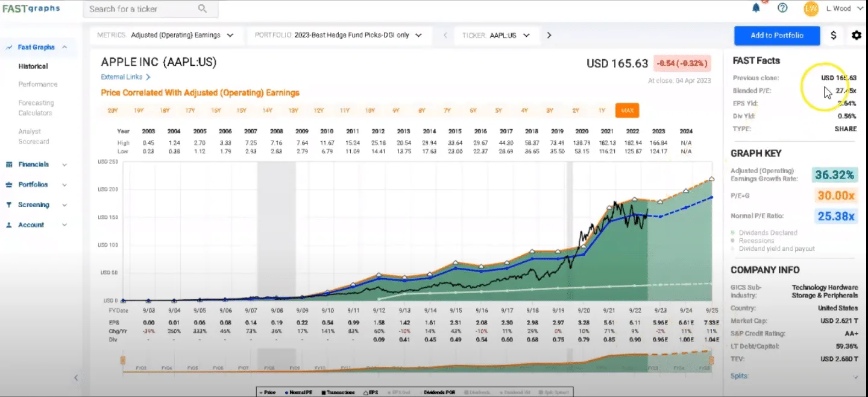Open the Metrics dropdown
Screen dimensions: 868x397
point(167,35)
